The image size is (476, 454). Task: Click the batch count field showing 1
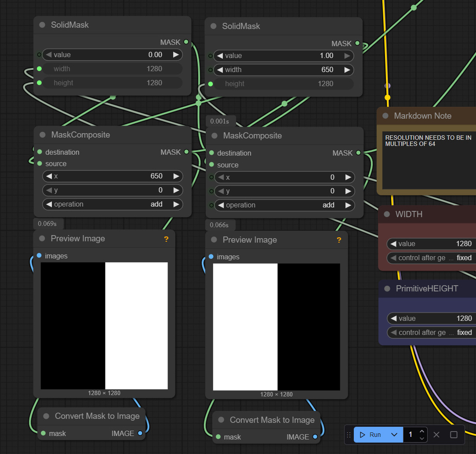[x=411, y=435]
